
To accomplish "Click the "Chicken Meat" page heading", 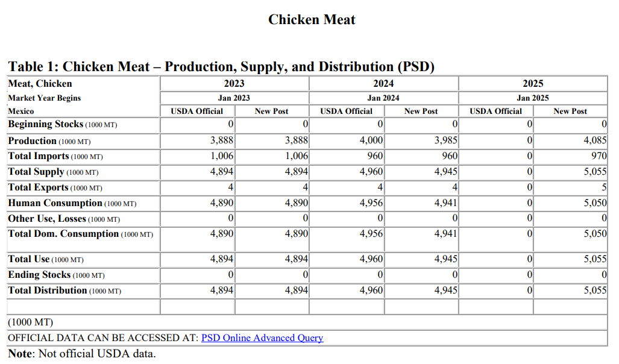I will point(312,19).
